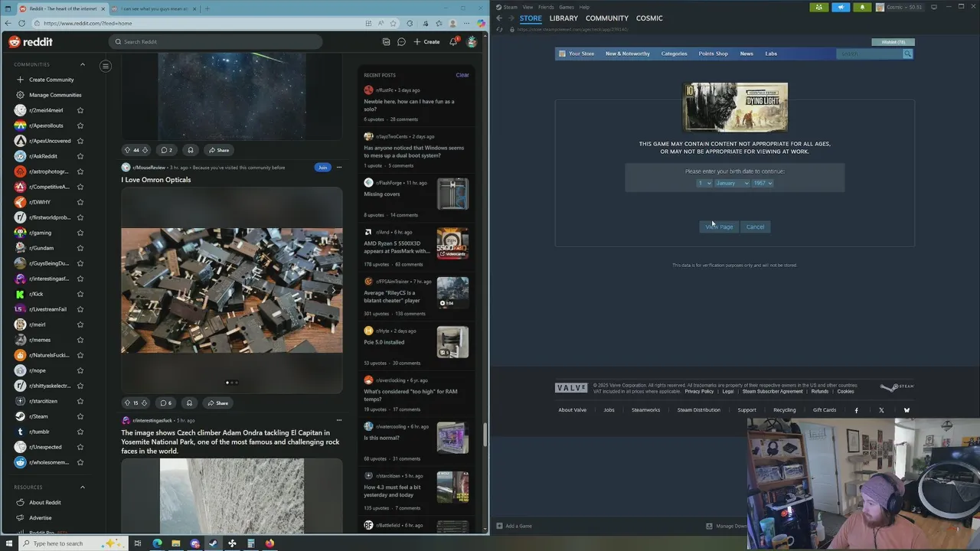Collapse Reddit sidebar with hamburger button
Viewport: 980px width, 551px height.
pyautogui.click(x=106, y=66)
